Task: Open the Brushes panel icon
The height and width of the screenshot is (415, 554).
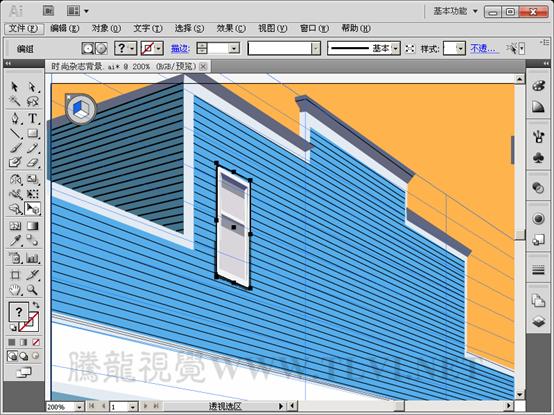Action: pos(538,136)
